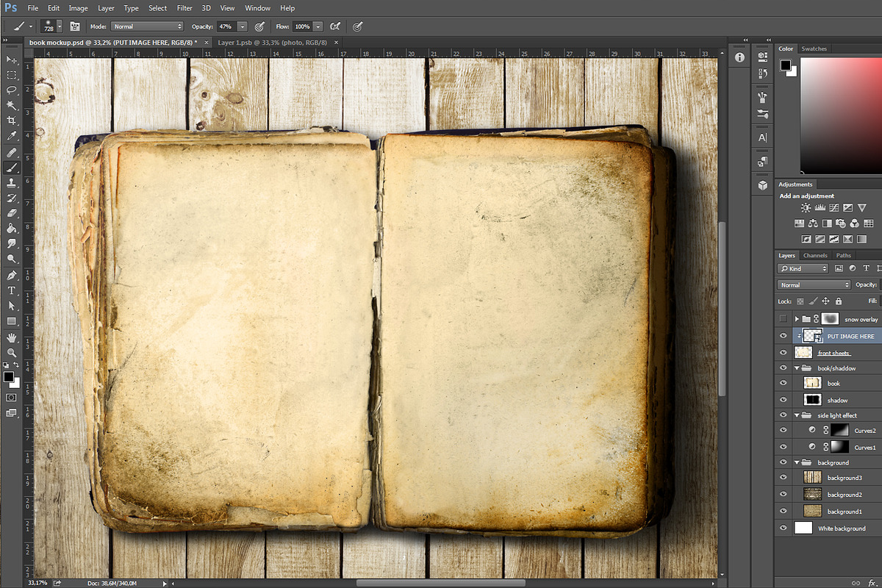
Task: Select the Brush tool
Action: pyautogui.click(x=11, y=169)
